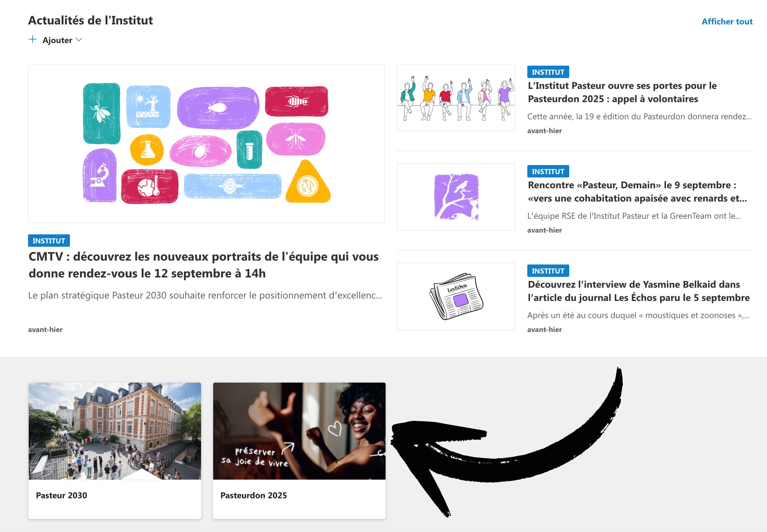
Task: Click INSTITUT tag above Rencontre Pasteur article
Action: coord(548,171)
